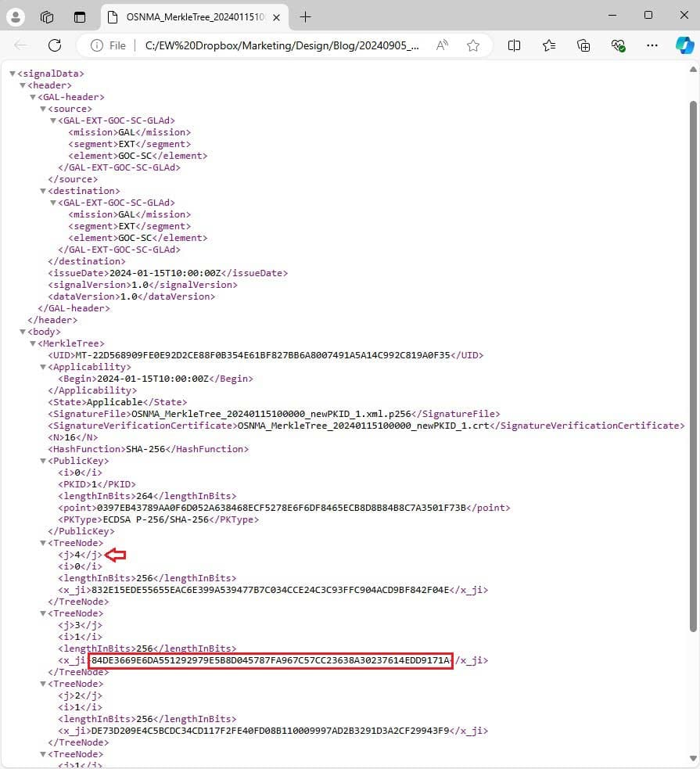Open the browser profile icon
The image size is (700, 769).
(x=15, y=17)
